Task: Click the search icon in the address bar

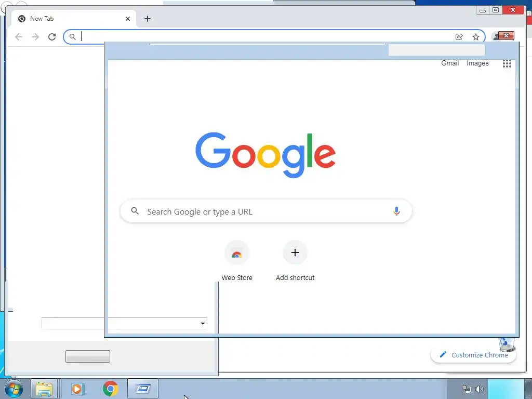Action: pyautogui.click(x=72, y=37)
